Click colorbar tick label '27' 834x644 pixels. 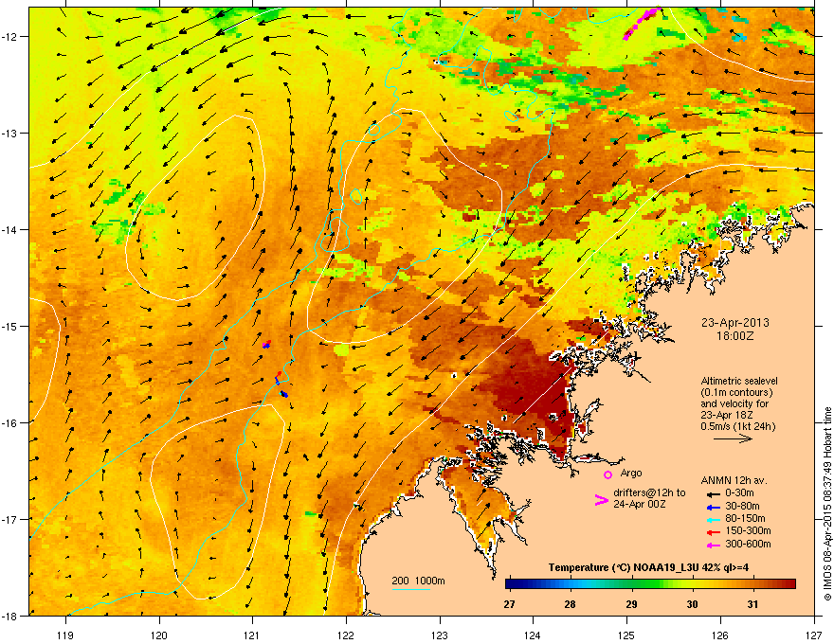coord(510,604)
